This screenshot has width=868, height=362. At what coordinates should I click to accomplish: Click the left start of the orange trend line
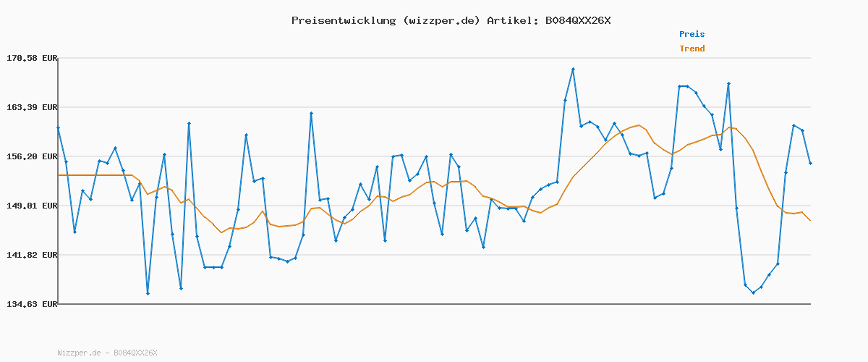coord(59,175)
